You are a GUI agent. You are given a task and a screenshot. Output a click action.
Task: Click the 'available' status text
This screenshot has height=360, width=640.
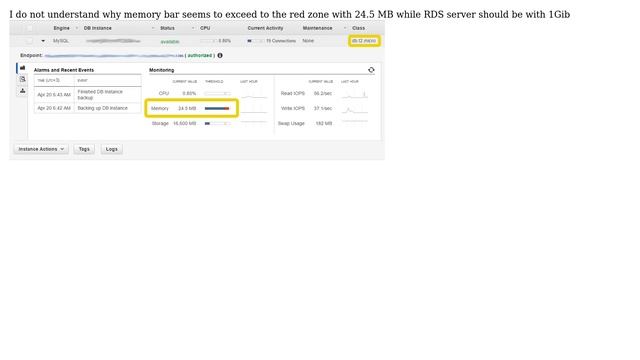(170, 42)
